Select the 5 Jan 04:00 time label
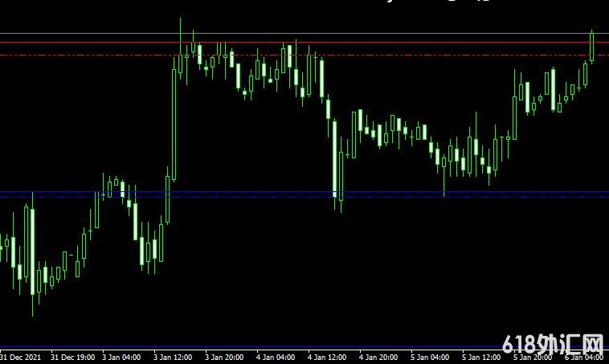This screenshot has height=364, width=609. click(430, 357)
